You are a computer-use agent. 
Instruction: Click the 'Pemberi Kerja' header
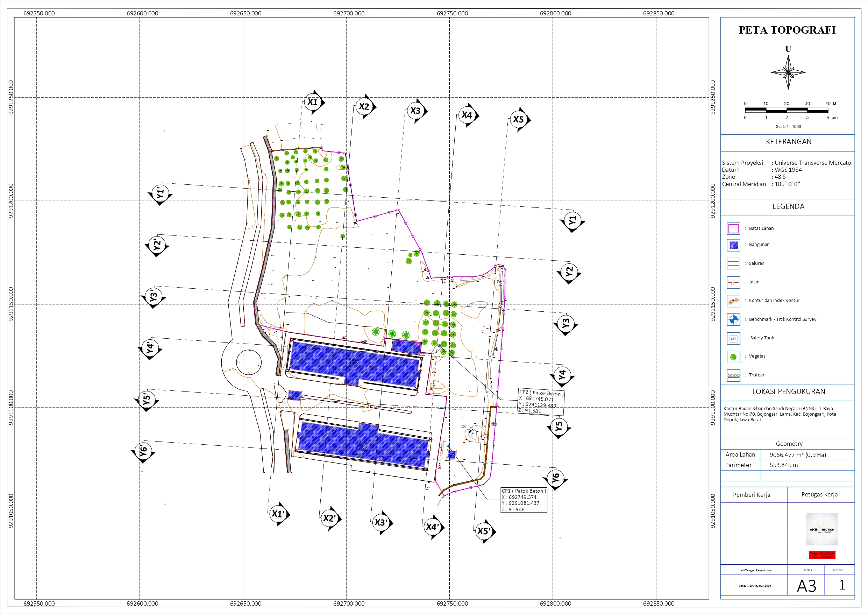pyautogui.click(x=752, y=495)
